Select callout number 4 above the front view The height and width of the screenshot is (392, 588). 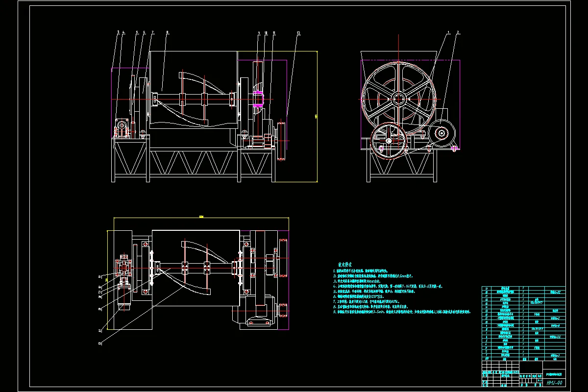coord(123,33)
